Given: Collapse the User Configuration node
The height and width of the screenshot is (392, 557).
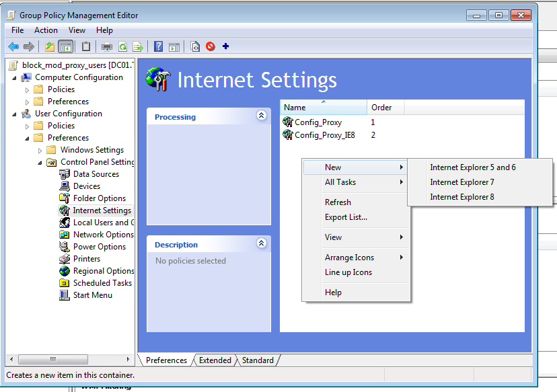Looking at the screenshot, I should pyautogui.click(x=14, y=114).
